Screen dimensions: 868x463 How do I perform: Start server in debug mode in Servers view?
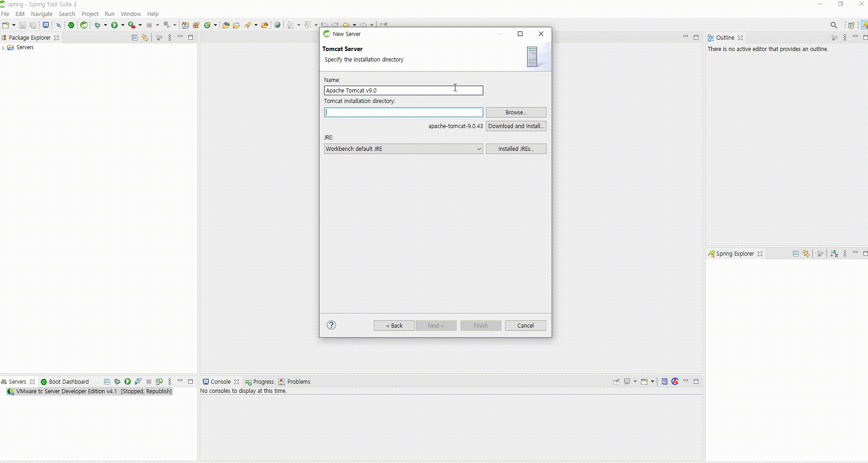coord(117,381)
